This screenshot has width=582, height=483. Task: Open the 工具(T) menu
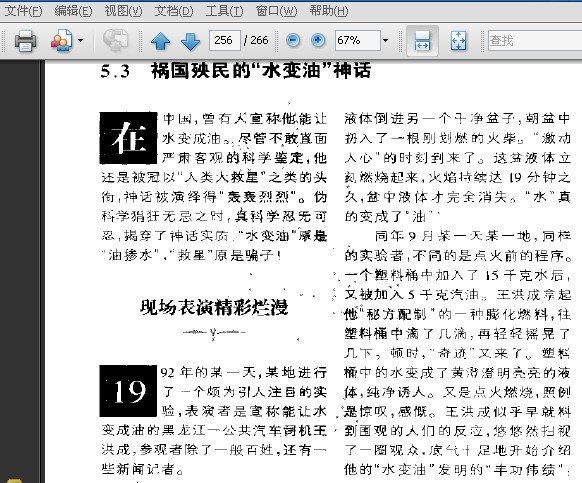pos(225,11)
